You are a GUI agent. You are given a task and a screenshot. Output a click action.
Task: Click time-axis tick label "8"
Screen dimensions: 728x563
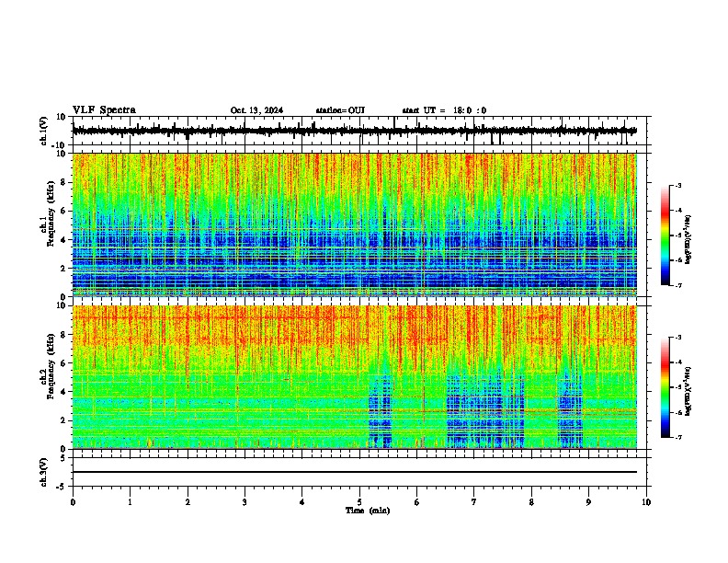coord(531,502)
